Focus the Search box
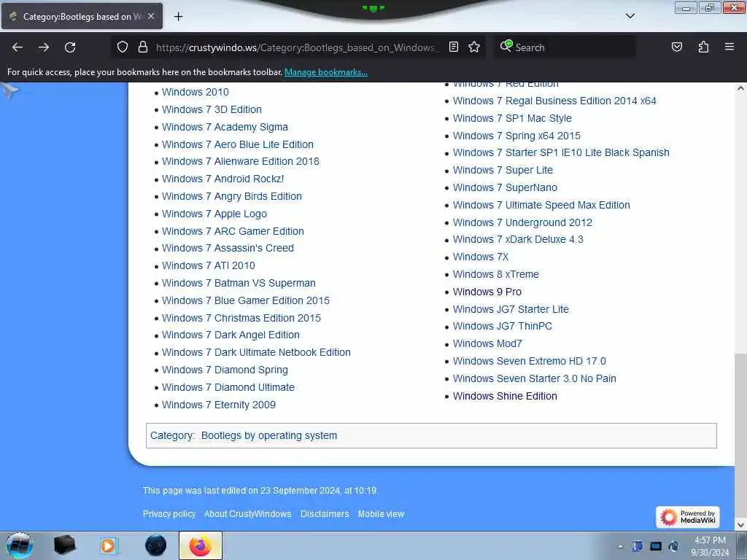The height and width of the screenshot is (560, 747). (565, 47)
